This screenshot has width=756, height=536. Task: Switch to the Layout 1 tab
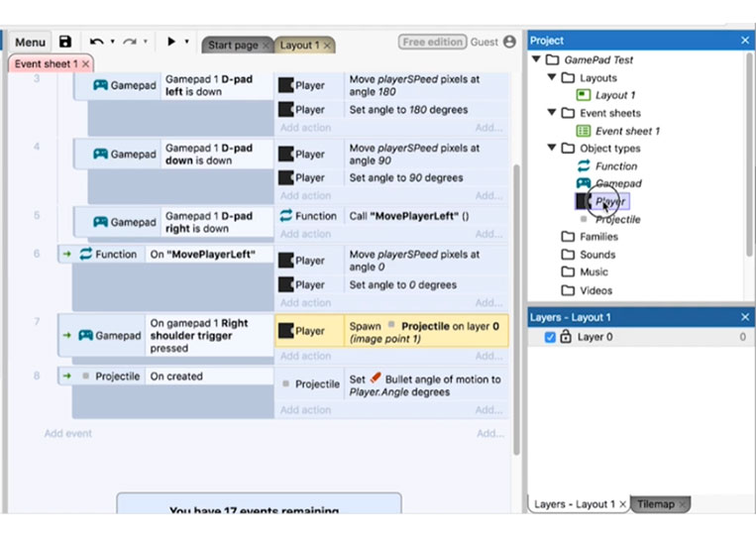click(299, 46)
